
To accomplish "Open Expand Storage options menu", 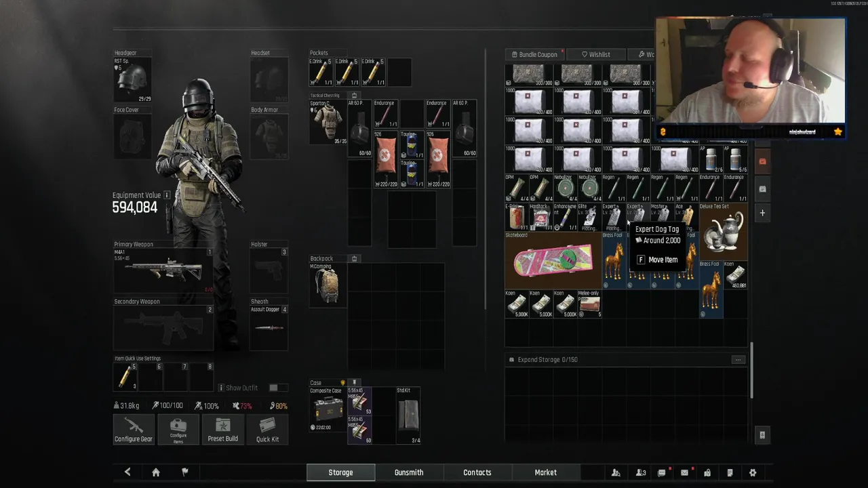I will (738, 360).
